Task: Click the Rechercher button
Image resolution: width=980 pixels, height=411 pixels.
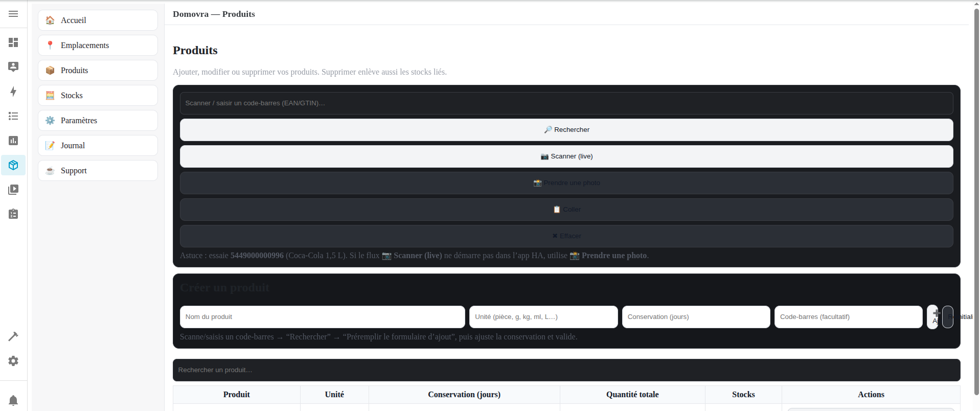Action: 566,130
